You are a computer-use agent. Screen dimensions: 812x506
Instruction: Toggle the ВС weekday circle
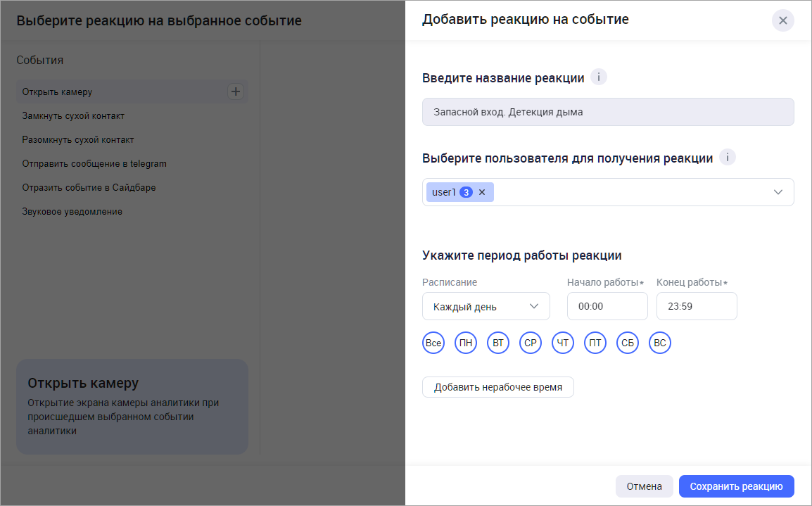(660, 343)
